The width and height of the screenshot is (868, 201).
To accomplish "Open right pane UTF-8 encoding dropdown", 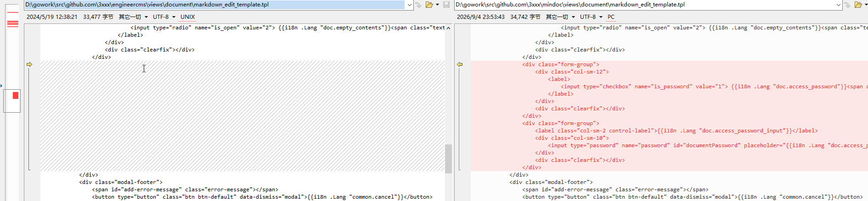I will pyautogui.click(x=591, y=17).
